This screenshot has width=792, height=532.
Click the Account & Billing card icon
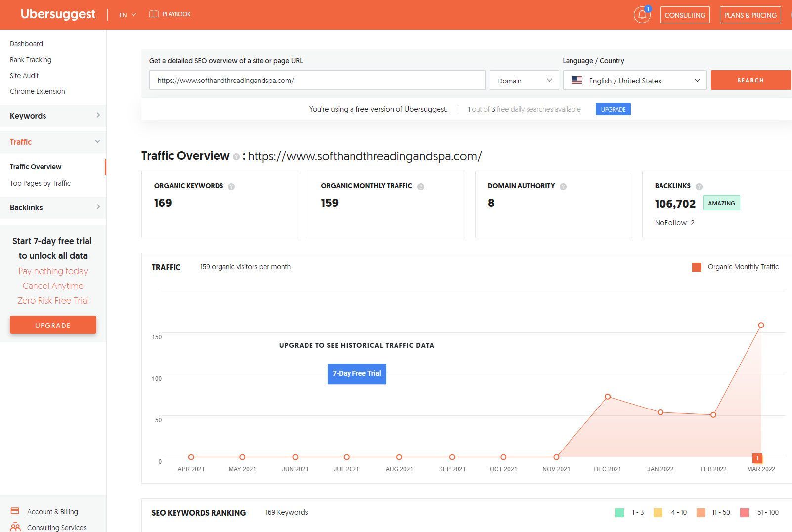coord(15,511)
